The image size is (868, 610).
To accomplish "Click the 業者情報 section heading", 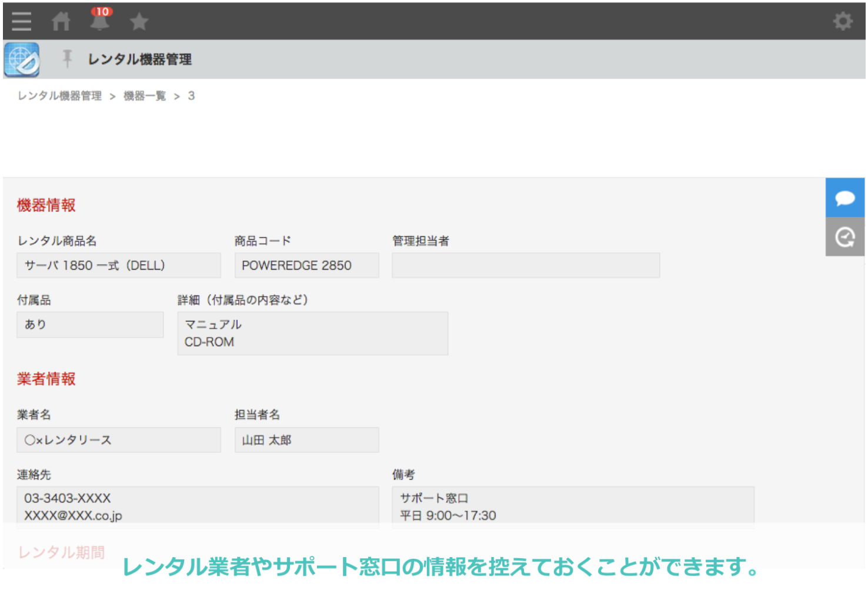I will [46, 379].
